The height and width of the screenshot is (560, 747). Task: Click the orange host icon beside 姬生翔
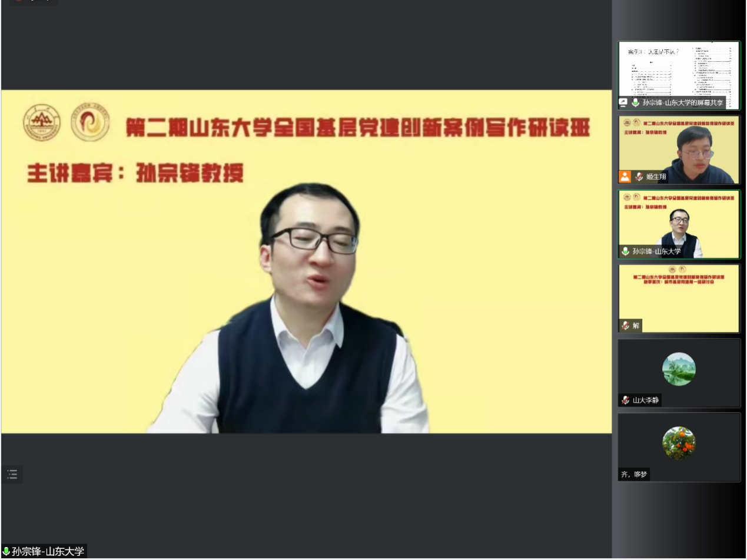625,177
